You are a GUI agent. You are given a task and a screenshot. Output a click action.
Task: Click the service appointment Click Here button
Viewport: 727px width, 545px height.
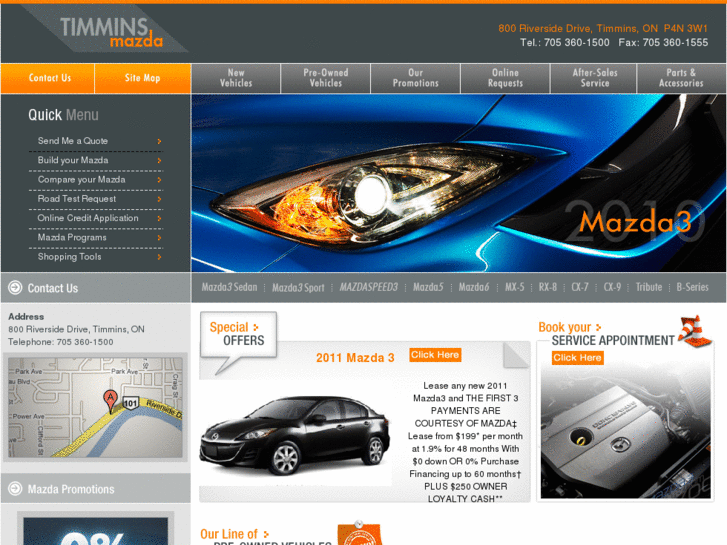(578, 358)
